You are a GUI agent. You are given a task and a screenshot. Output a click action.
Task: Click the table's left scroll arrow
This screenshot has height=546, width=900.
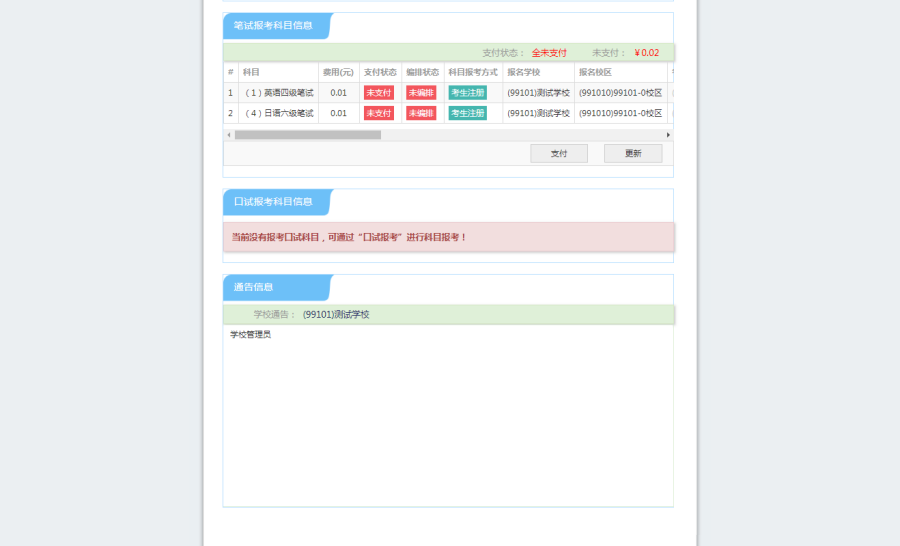click(229, 134)
